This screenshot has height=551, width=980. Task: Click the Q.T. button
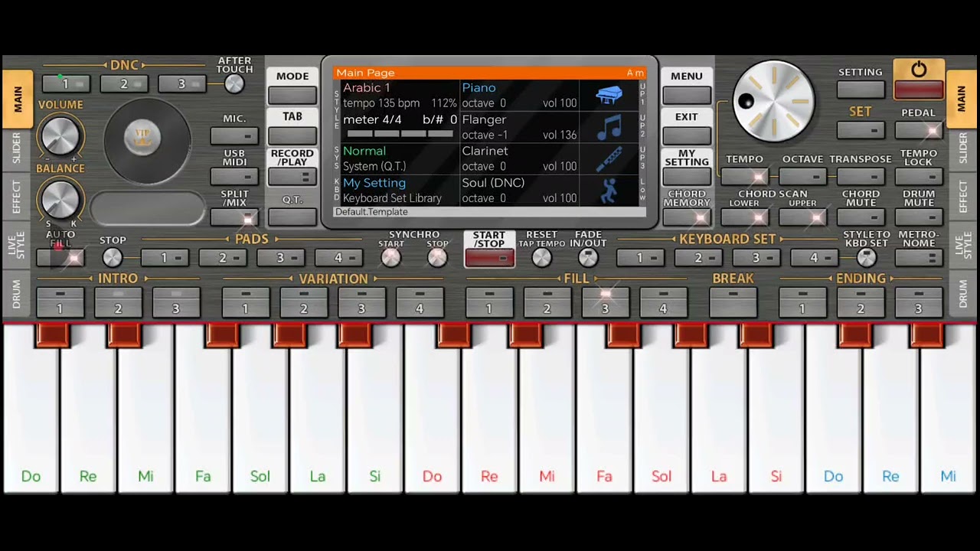pyautogui.click(x=292, y=217)
